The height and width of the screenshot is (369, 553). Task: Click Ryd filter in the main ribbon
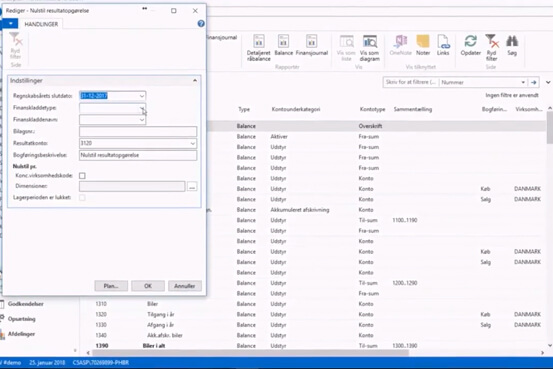point(492,48)
